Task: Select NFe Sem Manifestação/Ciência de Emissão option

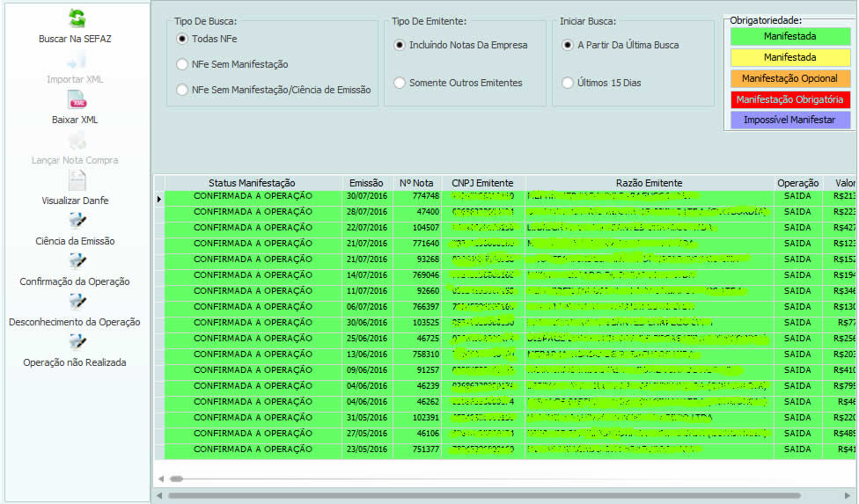Action: (182, 90)
